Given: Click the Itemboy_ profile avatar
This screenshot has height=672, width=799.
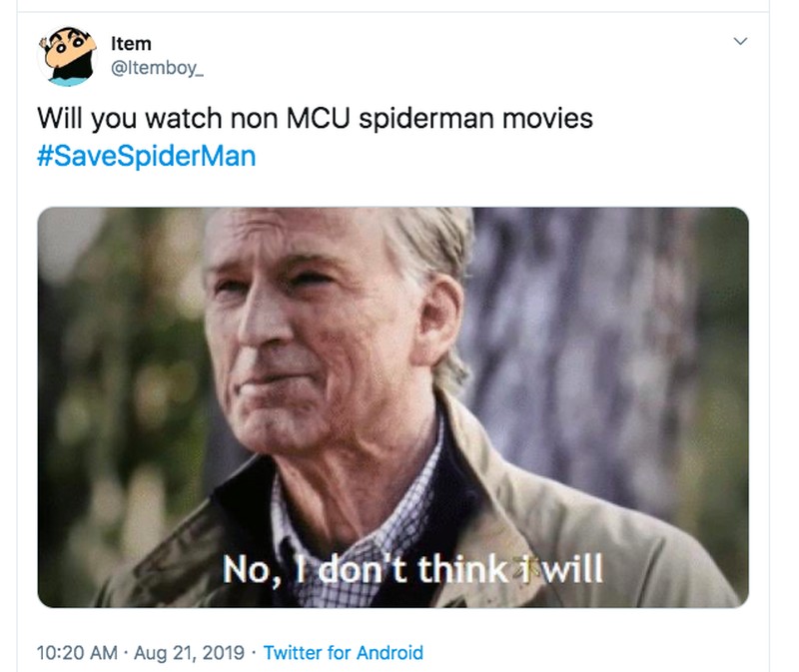Looking at the screenshot, I should pyautogui.click(x=65, y=57).
